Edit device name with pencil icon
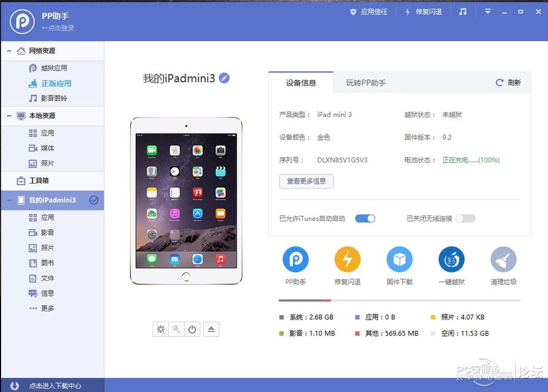548x392 pixels. point(224,78)
